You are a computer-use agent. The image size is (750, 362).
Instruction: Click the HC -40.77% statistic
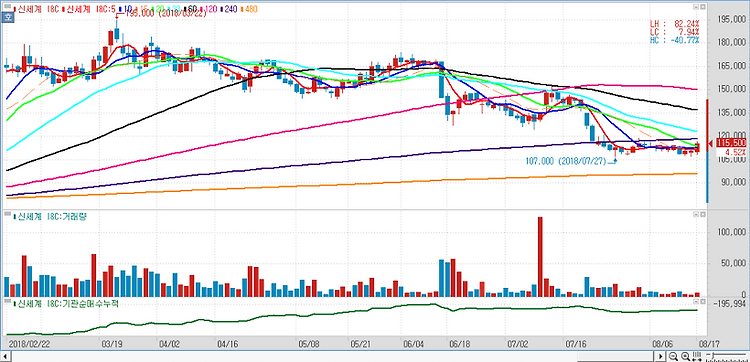click(675, 40)
